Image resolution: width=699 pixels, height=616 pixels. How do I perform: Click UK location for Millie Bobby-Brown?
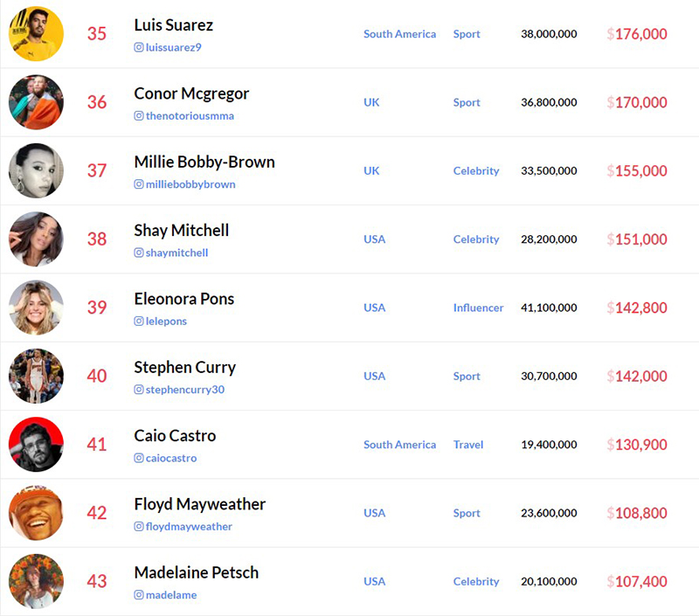[371, 170]
